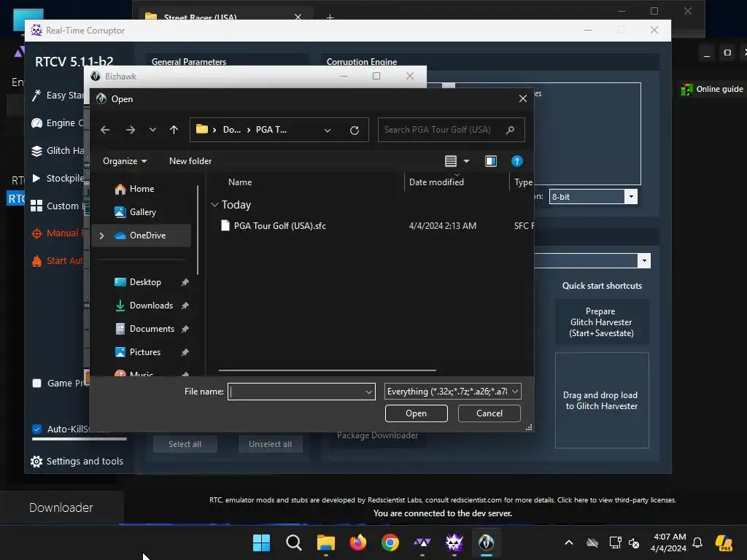Viewport: 747px width, 560px height.
Task: Open the file type filter dropdown
Action: [452, 392]
